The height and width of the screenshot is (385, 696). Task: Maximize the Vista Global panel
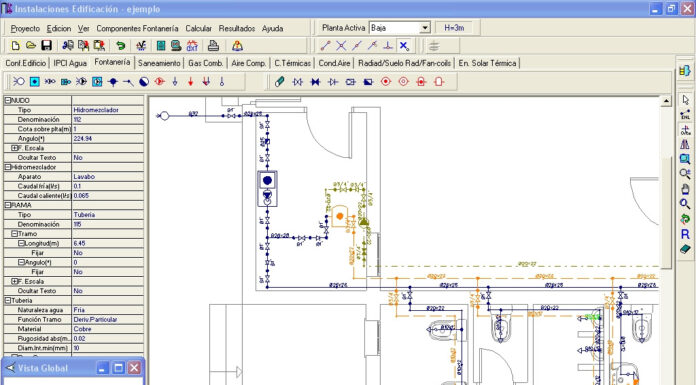(x=118, y=368)
